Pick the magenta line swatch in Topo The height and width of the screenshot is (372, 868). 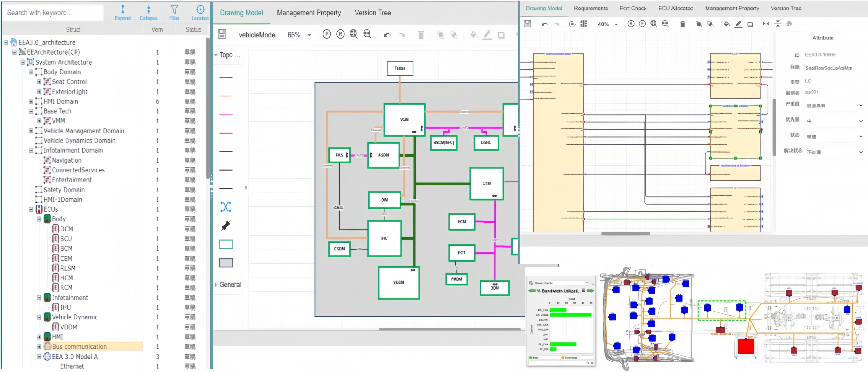[226, 114]
